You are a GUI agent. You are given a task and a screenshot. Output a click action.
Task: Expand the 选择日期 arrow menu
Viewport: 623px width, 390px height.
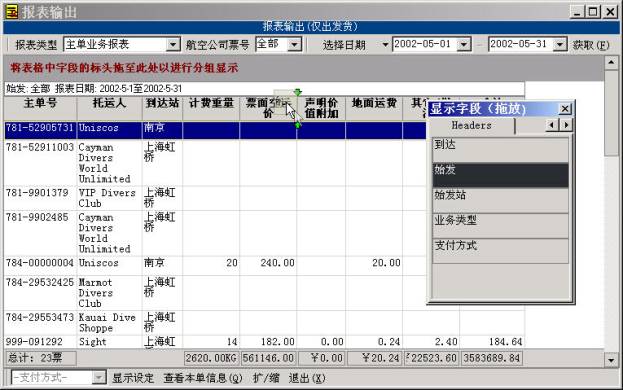point(385,45)
